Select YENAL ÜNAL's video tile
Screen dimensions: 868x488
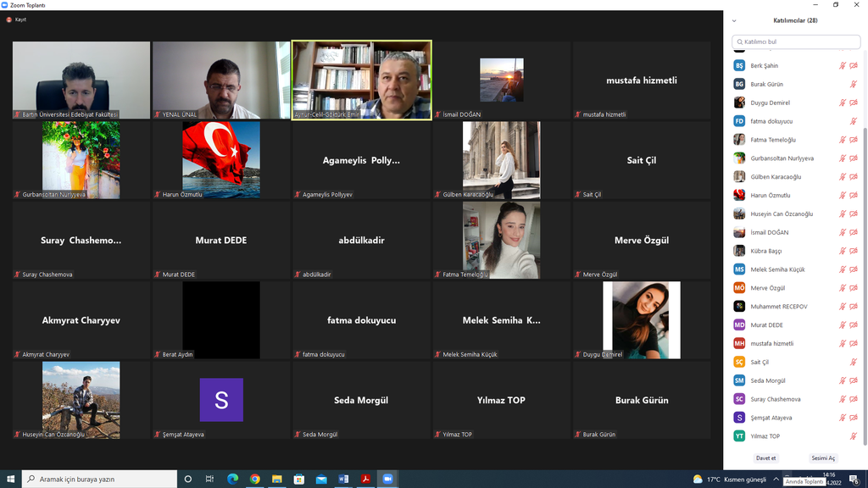pyautogui.click(x=221, y=80)
